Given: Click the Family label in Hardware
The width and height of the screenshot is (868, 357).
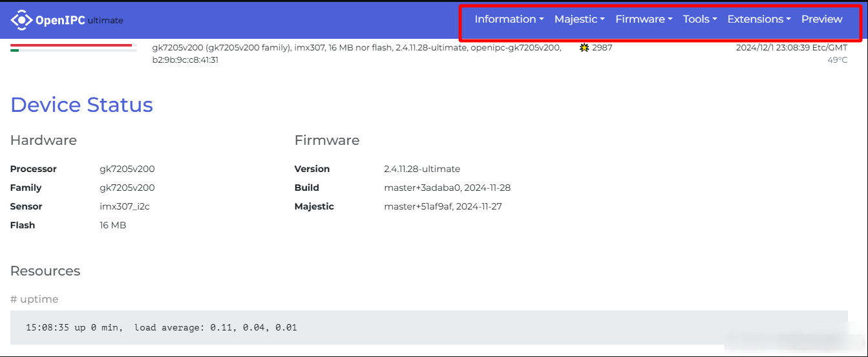Looking at the screenshot, I should point(26,188).
